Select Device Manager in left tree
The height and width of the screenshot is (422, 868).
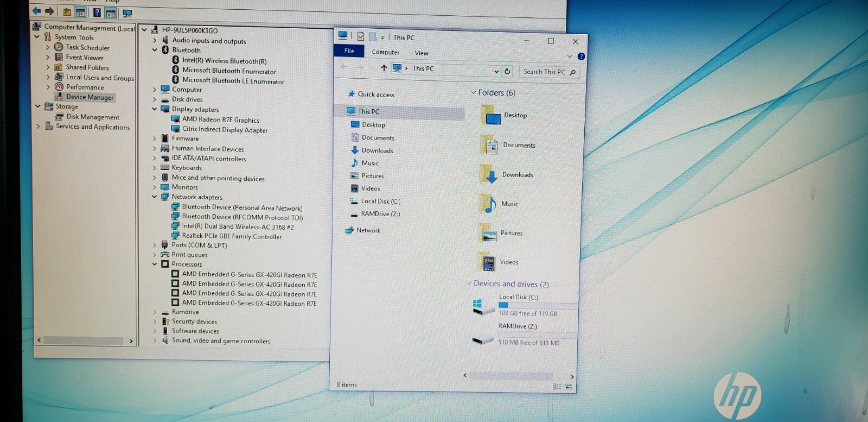[90, 97]
